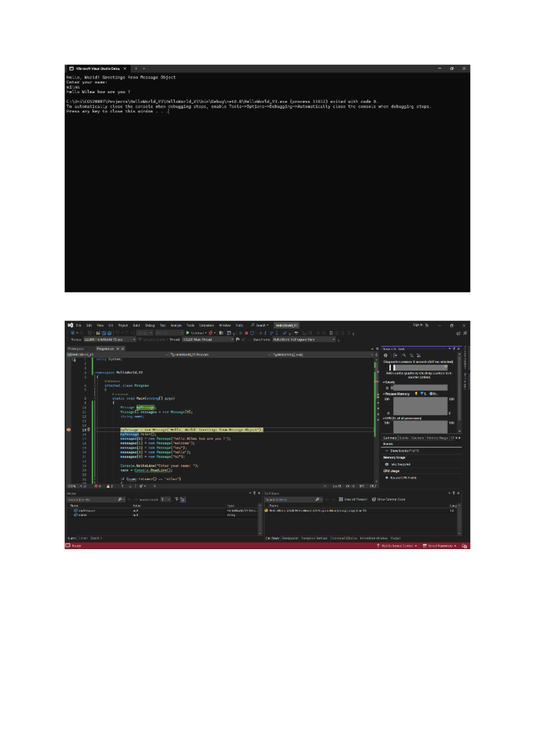Open the Autos search box
Viewport: 535px width, 756px height.
tap(95, 499)
